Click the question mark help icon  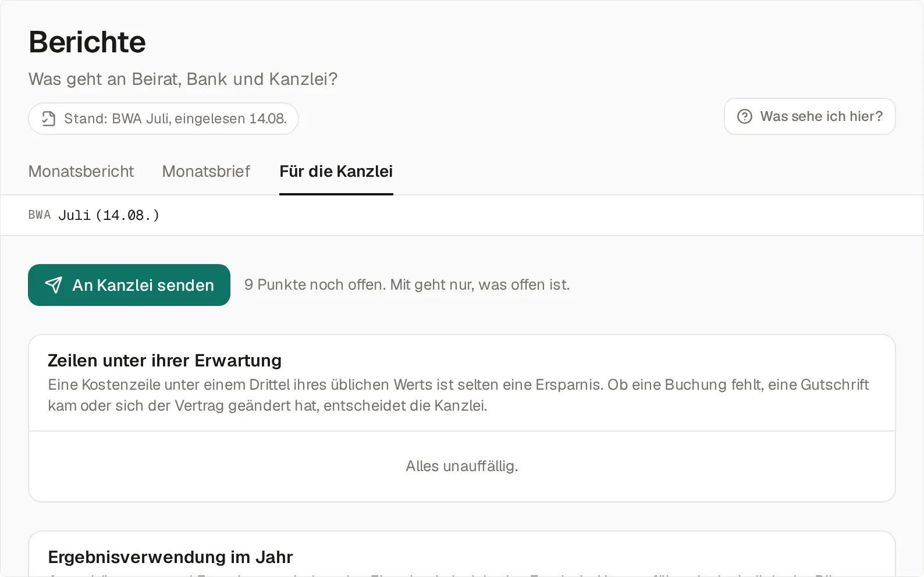coord(745,116)
